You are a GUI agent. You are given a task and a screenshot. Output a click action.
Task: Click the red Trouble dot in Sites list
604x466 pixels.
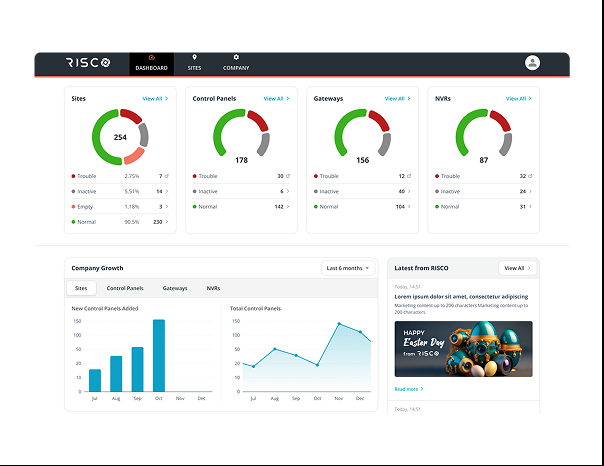point(73,176)
